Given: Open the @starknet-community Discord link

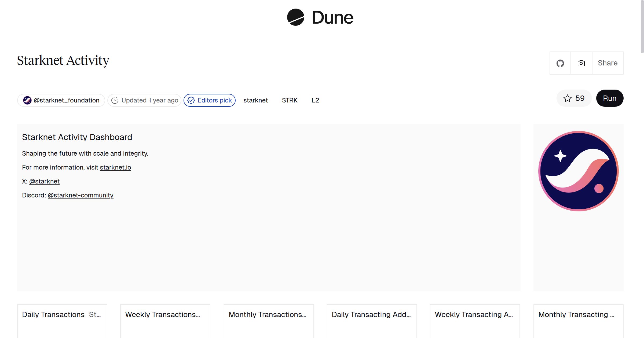Looking at the screenshot, I should point(80,195).
